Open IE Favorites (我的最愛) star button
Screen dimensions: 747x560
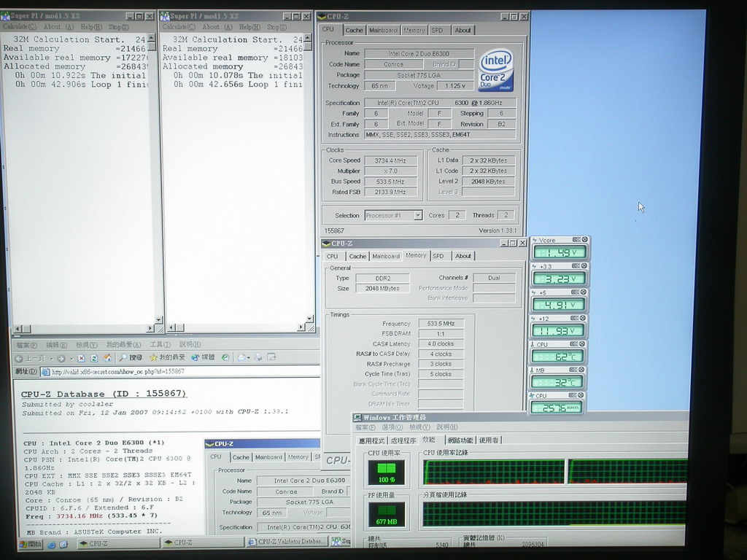167,357
